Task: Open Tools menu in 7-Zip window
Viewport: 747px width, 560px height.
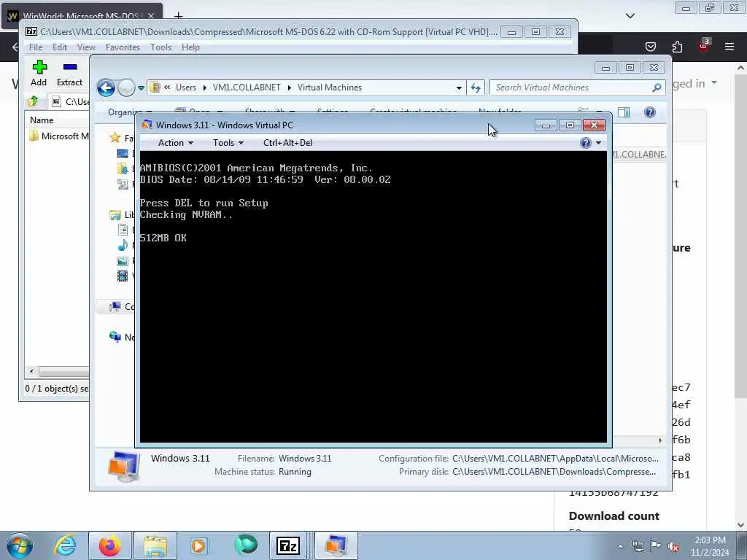Action: (161, 47)
